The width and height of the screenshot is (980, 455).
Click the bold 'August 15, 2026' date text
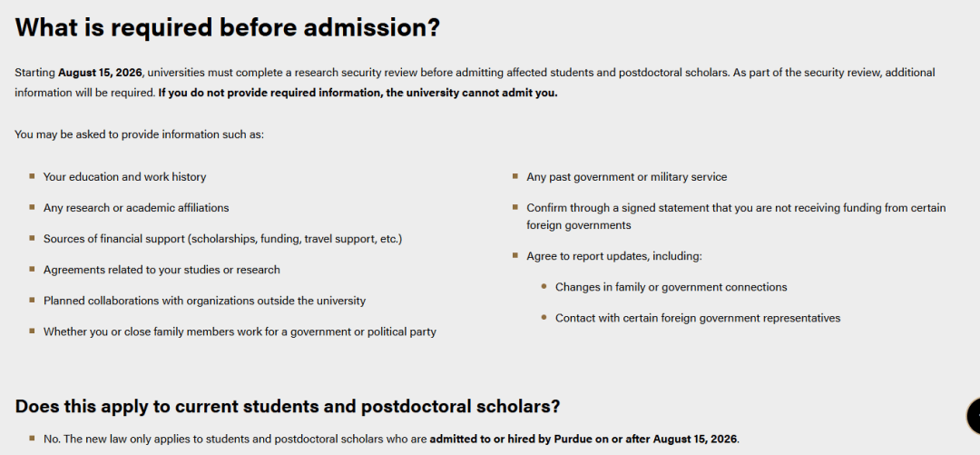pos(100,73)
